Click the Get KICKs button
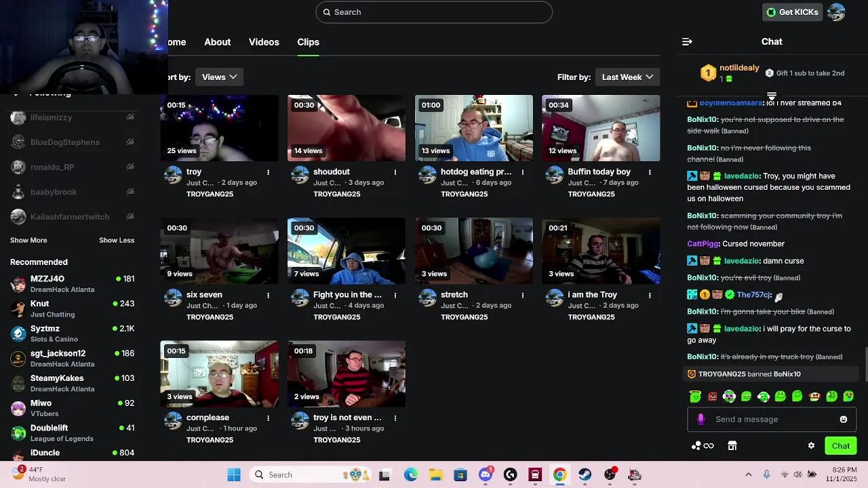 click(x=792, y=12)
